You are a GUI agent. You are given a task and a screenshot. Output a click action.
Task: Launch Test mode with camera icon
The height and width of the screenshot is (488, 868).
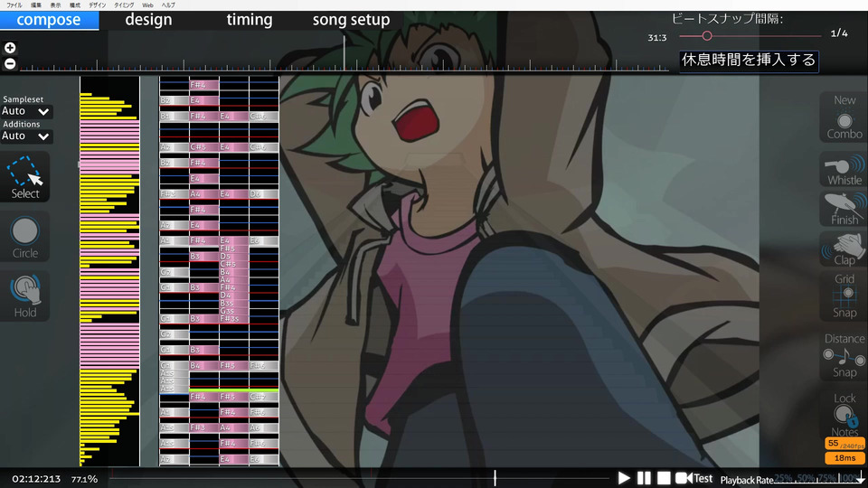click(694, 478)
